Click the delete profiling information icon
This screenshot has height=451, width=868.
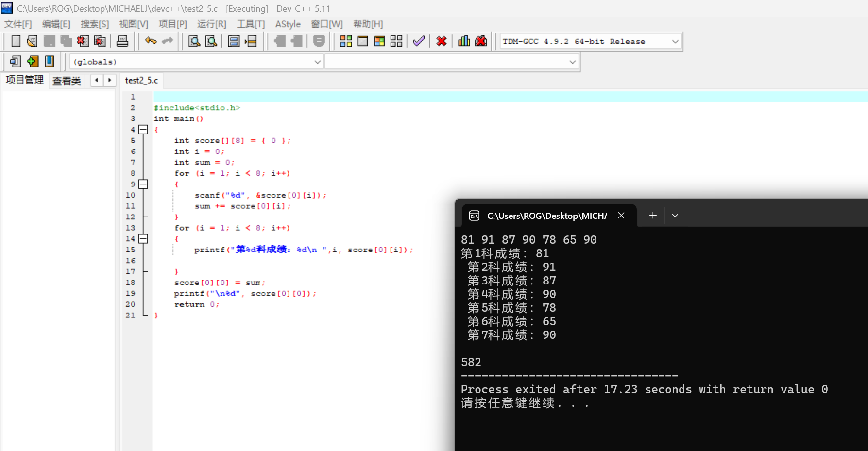[481, 41]
